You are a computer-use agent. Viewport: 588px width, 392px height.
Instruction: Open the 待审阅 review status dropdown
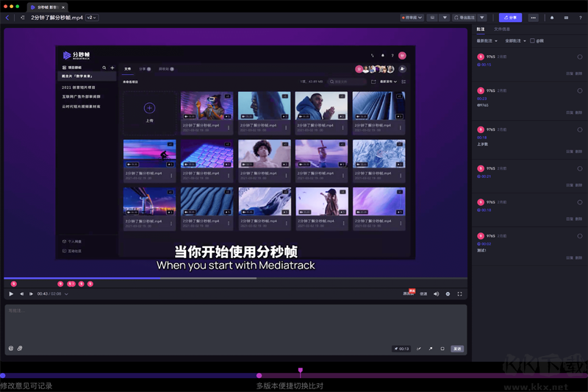(x=412, y=18)
